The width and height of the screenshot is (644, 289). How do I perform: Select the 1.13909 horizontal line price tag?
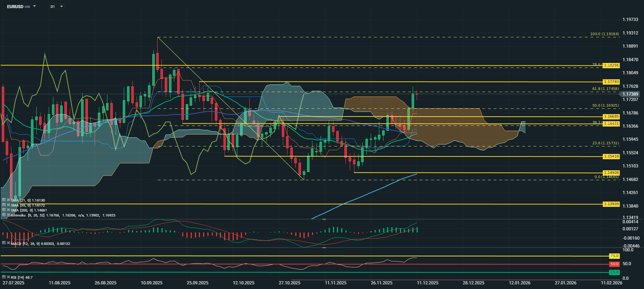click(611, 204)
